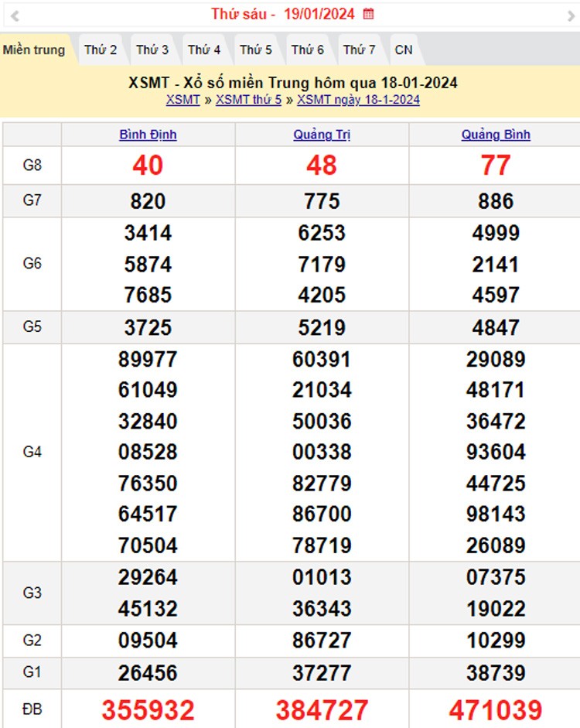Open the XSMT breadcrumb link
Viewport: 580px width, 728px height.
pyautogui.click(x=183, y=100)
